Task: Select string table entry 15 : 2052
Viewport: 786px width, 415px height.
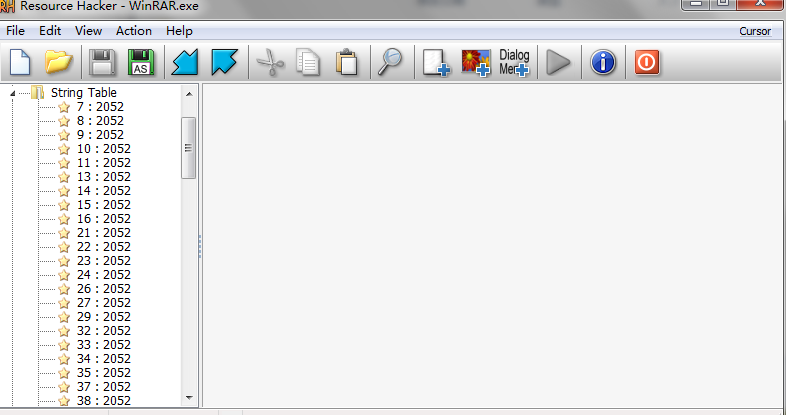Action: point(104,205)
